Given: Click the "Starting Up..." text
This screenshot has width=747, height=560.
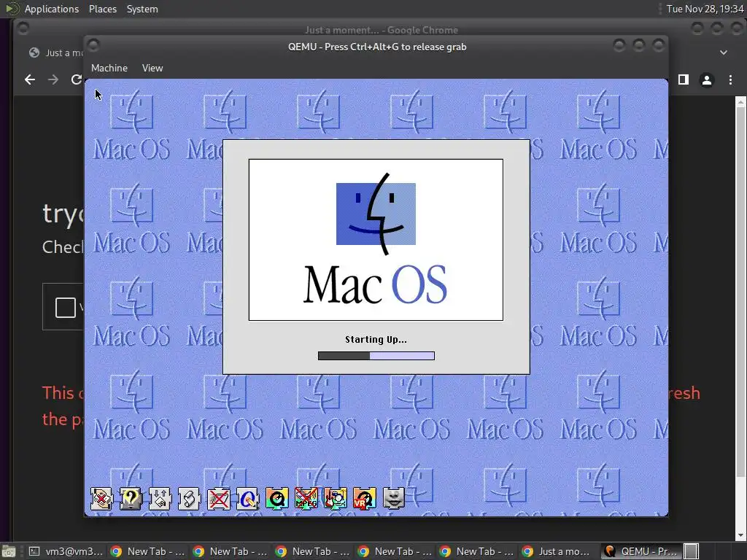Looking at the screenshot, I should pos(376,340).
